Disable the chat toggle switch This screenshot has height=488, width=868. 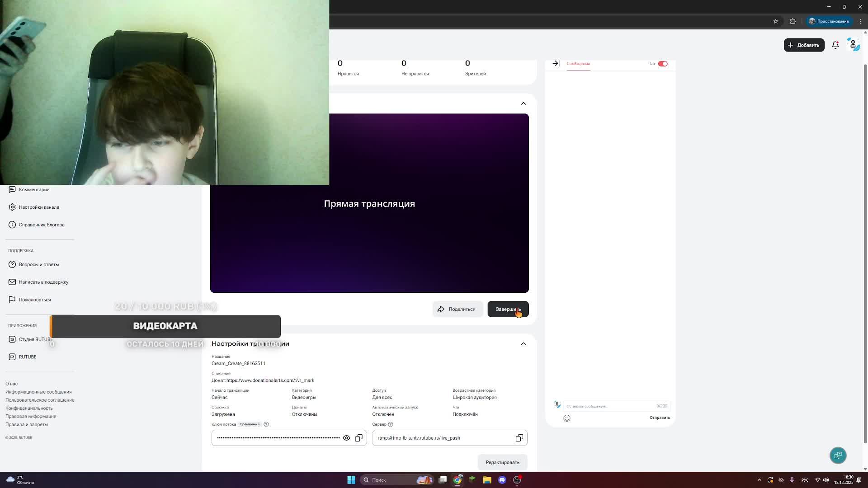(x=663, y=64)
